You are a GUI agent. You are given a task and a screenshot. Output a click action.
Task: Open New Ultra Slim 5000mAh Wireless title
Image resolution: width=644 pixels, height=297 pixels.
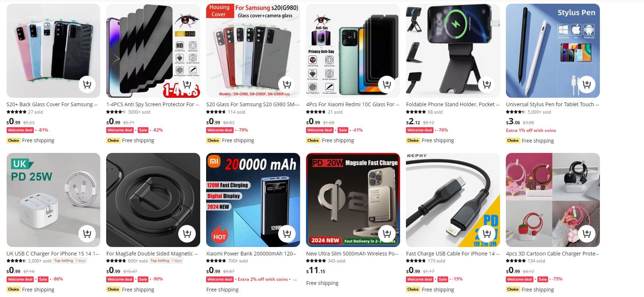tap(352, 254)
